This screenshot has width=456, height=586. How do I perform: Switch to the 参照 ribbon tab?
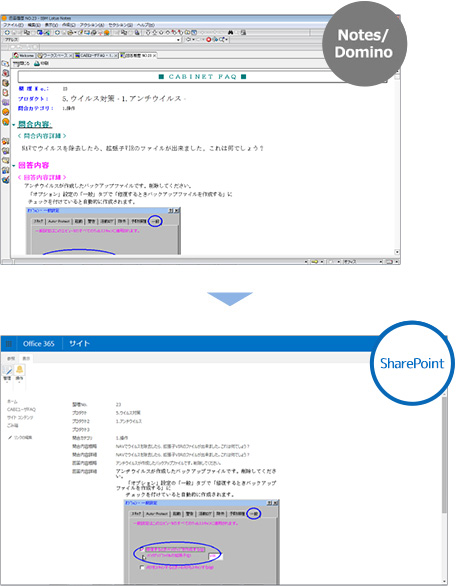pos(11,358)
